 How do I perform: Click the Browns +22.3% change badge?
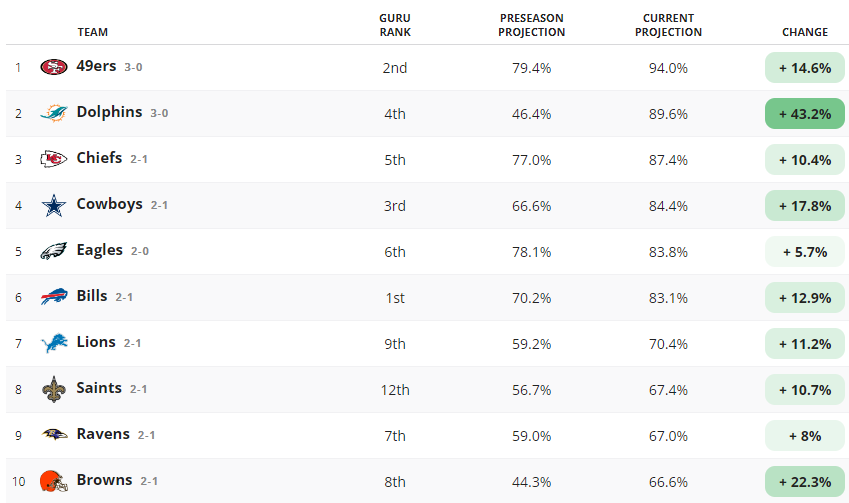(805, 482)
